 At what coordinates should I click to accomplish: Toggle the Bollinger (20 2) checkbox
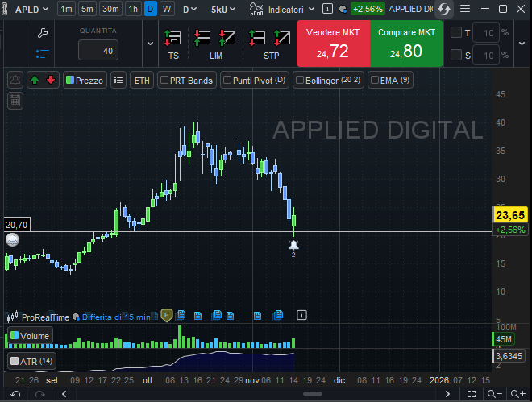(300, 81)
